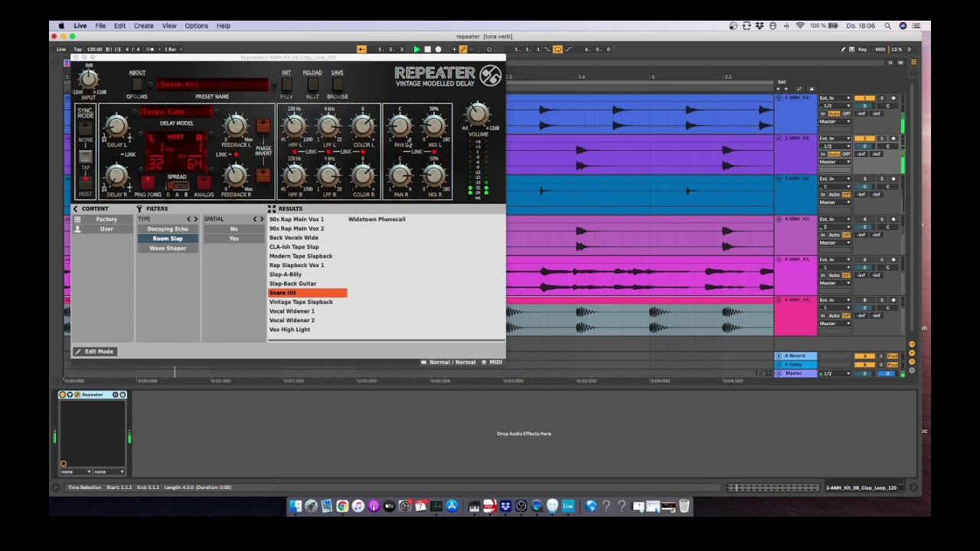
Task: Open the Help menu
Action: point(223,26)
